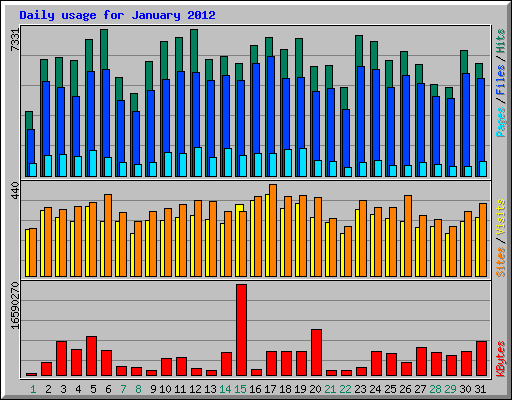Click day 25 on the x-axis
This screenshot has width=512, height=400.
point(390,389)
